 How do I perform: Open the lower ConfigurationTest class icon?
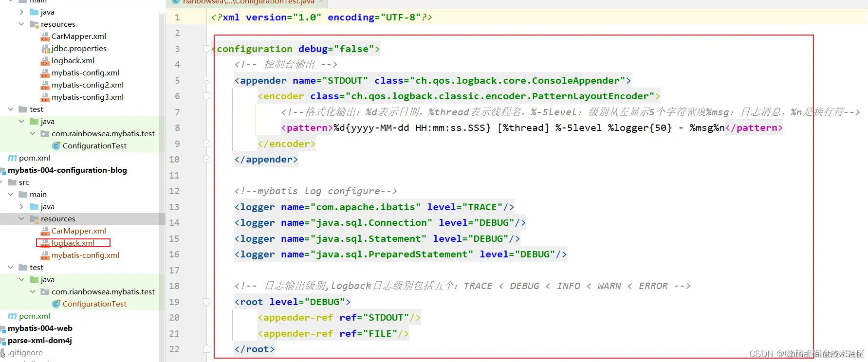click(x=56, y=304)
